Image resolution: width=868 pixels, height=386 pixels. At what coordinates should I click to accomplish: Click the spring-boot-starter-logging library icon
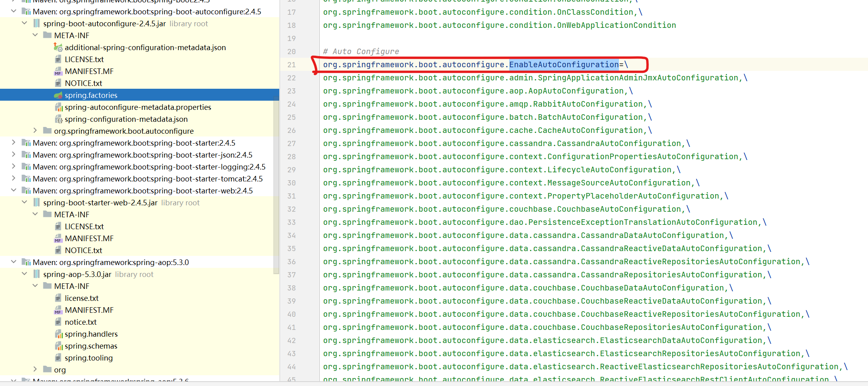26,167
